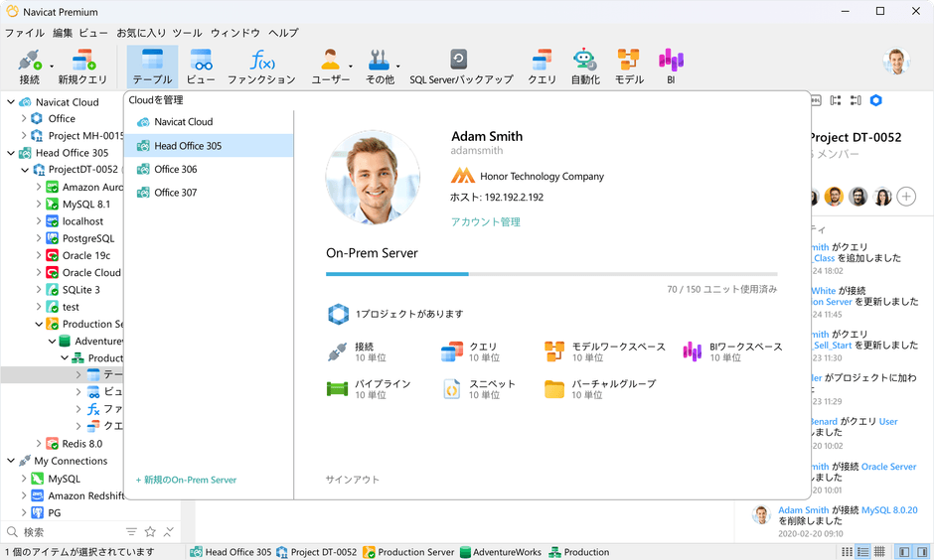Viewport: 934px width, 560px height.
Task: Open the お気に入り menu
Action: tap(141, 33)
